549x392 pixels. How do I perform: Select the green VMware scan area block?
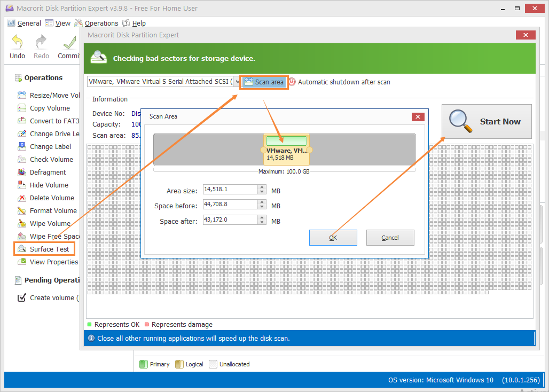pos(286,141)
